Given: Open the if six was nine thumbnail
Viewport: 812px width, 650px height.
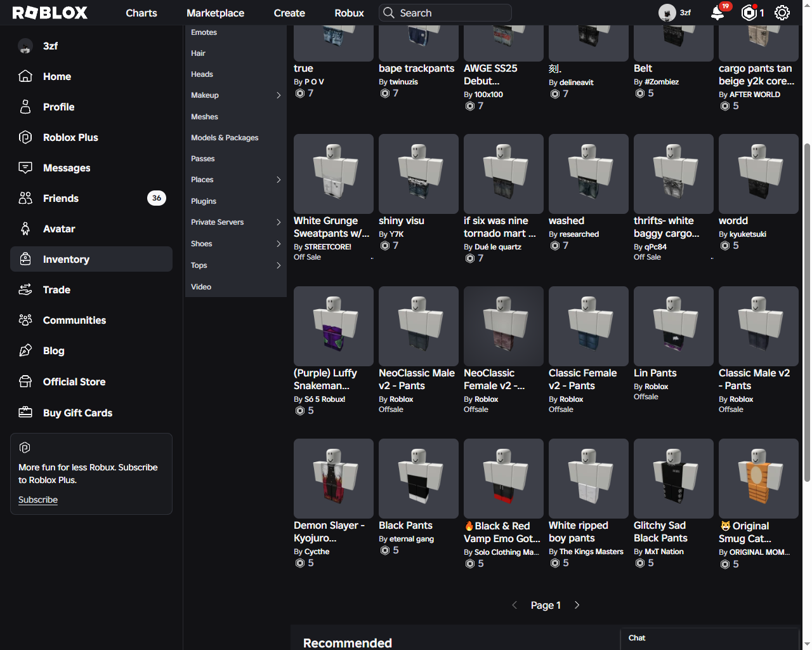Looking at the screenshot, I should [x=504, y=174].
